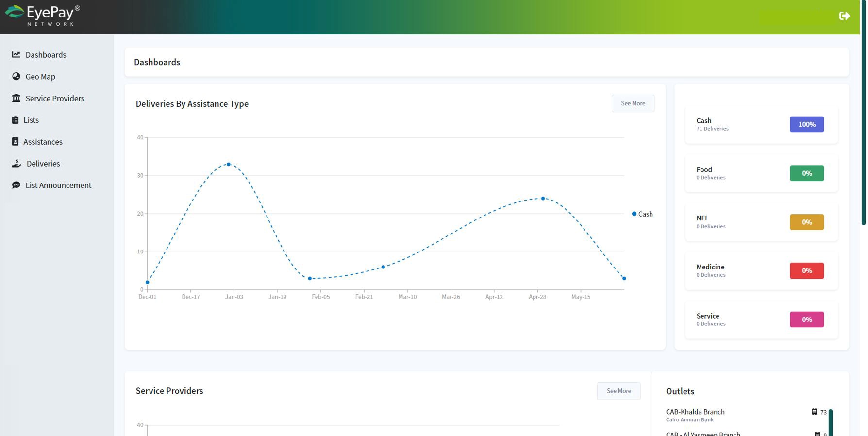The width and height of the screenshot is (868, 436).
Task: Click the Cash 71 Deliveries card label
Action: (712, 124)
